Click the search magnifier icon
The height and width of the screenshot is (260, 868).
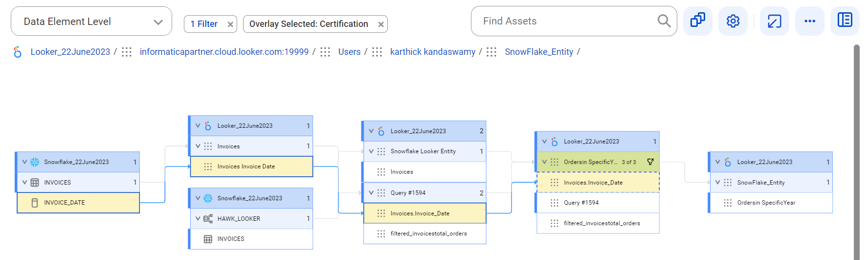[x=664, y=21]
